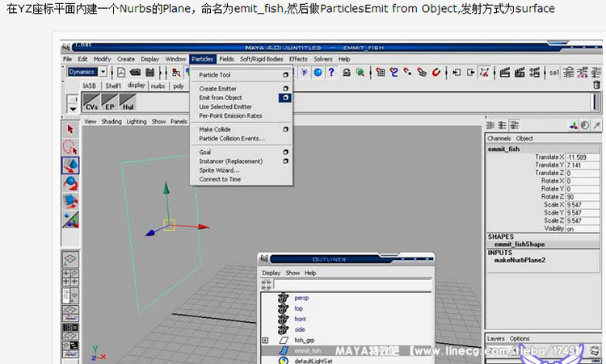Click the save scene disk icon

(149, 72)
